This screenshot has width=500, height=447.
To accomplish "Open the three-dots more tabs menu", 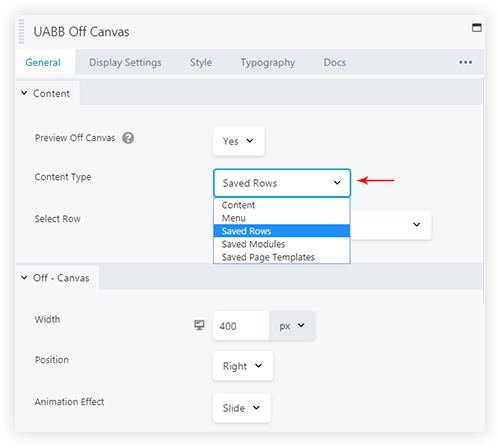I will [465, 62].
